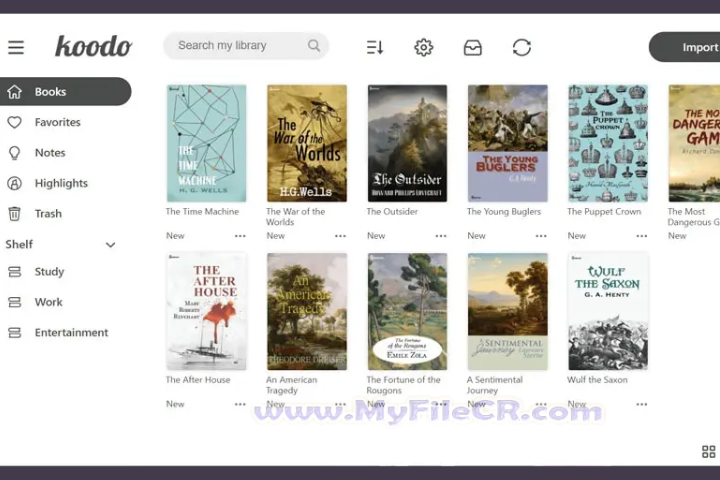Select Books in the sidebar
The width and height of the screenshot is (720, 480).
click(66, 91)
